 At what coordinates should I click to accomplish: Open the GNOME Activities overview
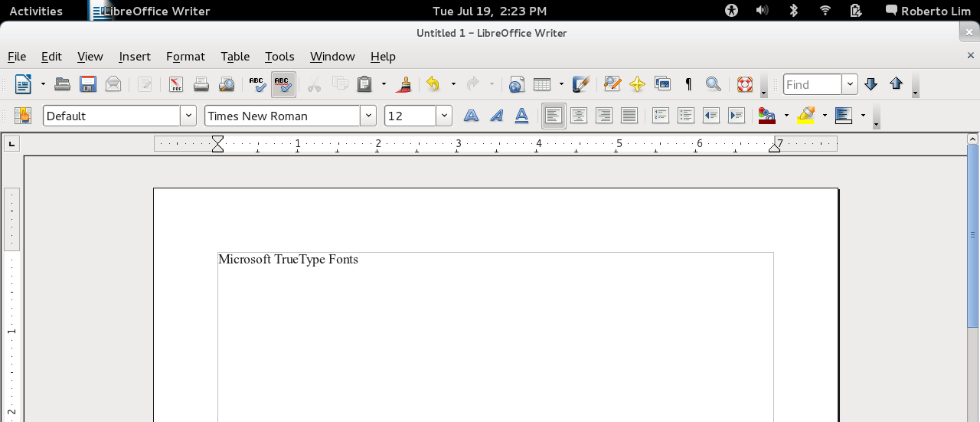[x=36, y=11]
